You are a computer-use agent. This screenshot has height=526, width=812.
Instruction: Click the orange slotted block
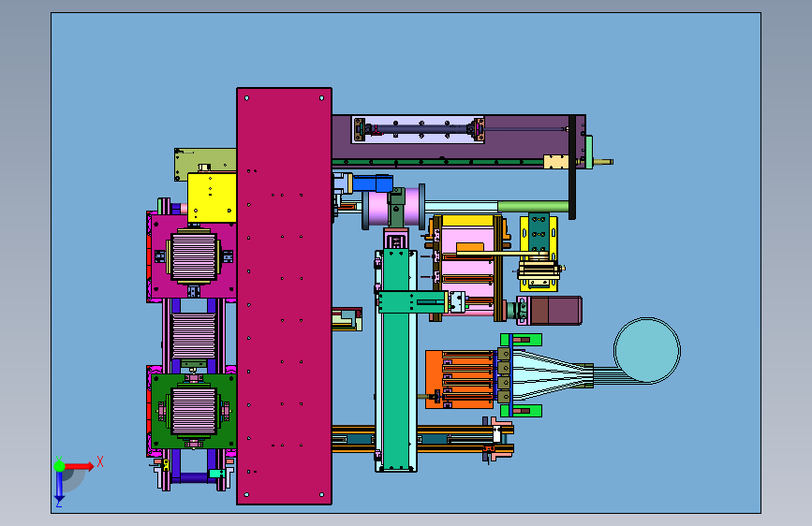point(458,379)
